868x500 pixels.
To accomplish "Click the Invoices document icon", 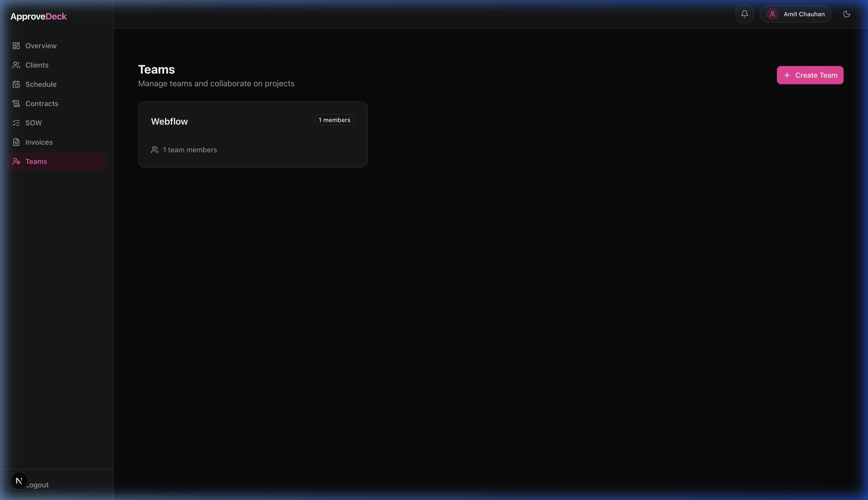I will pyautogui.click(x=16, y=142).
